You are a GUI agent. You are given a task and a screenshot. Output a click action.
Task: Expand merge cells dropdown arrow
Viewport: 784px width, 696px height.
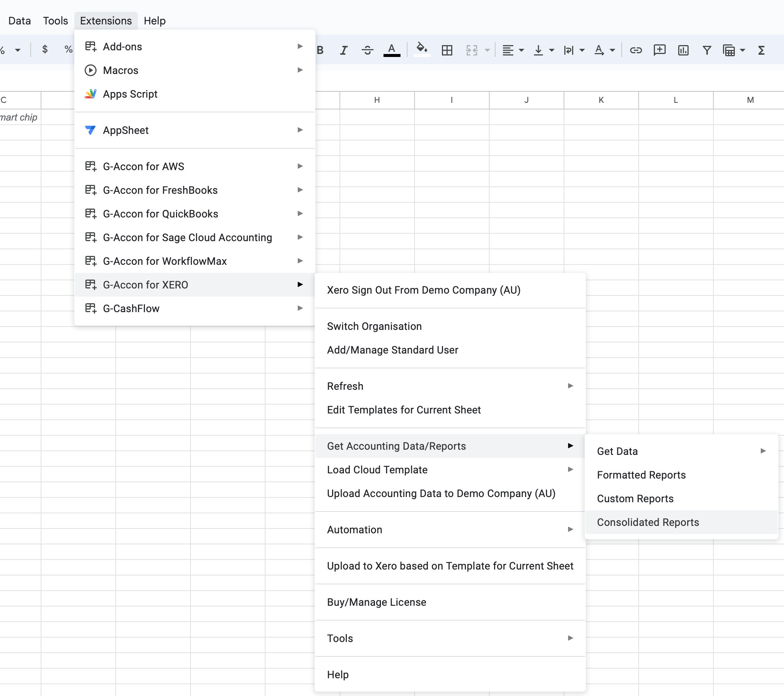[487, 50]
